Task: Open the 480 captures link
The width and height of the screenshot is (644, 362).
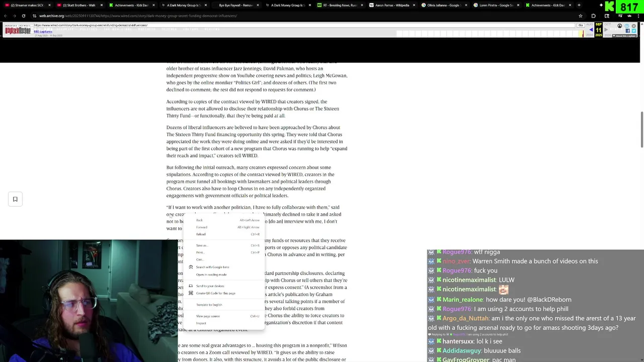Action: (x=43, y=32)
